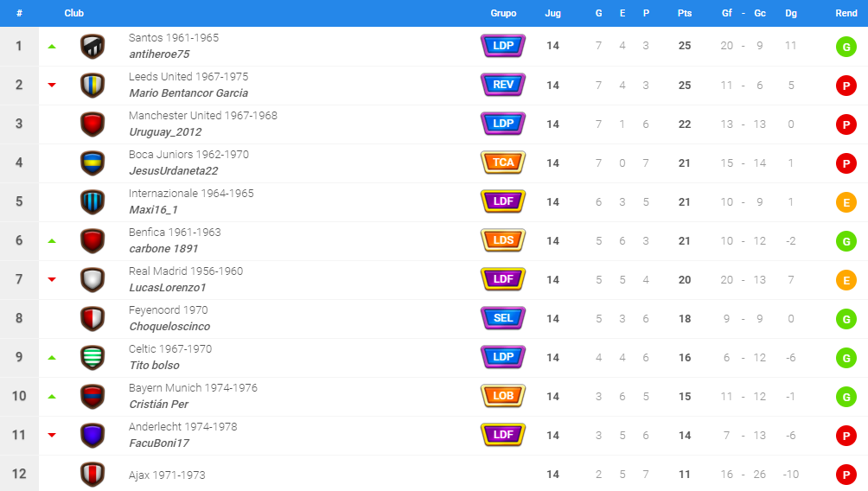Screen dimensions: 868x491
Task: Click the orange E result indicator for Internazionale
Action: click(x=846, y=202)
